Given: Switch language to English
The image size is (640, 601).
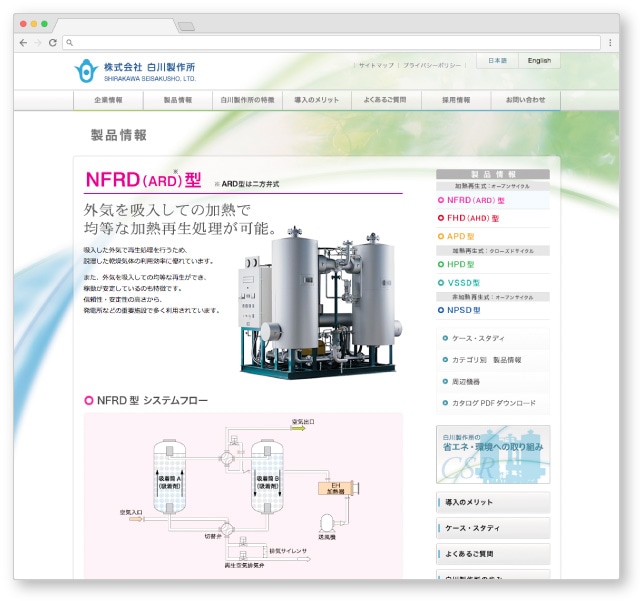Looking at the screenshot, I should coord(539,60).
